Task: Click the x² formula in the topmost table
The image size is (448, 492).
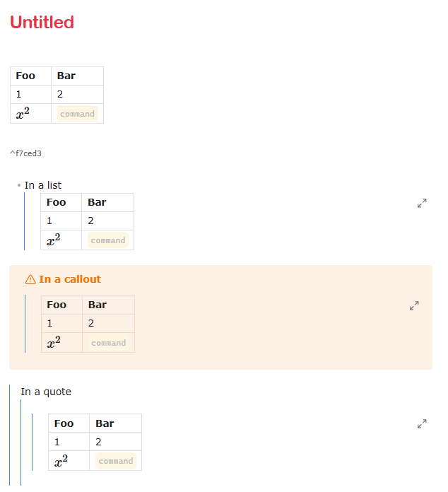Action: coord(23,113)
